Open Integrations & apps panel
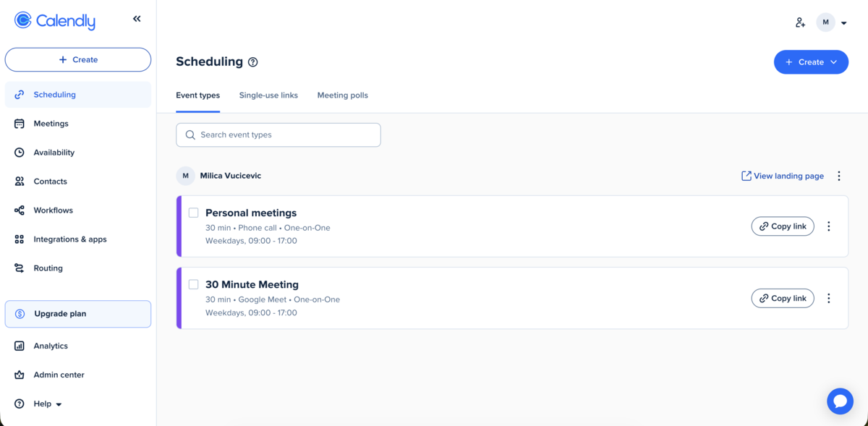The width and height of the screenshot is (868, 426). tap(69, 239)
